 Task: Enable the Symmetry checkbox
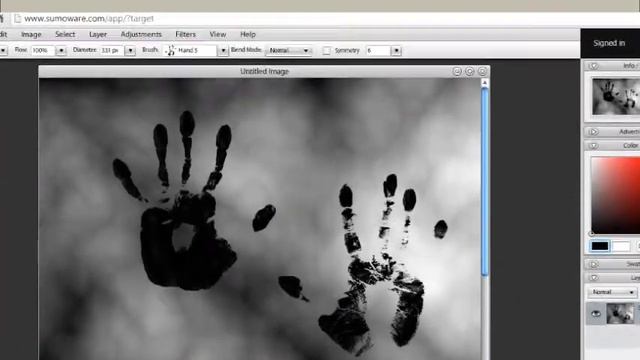coord(327,51)
